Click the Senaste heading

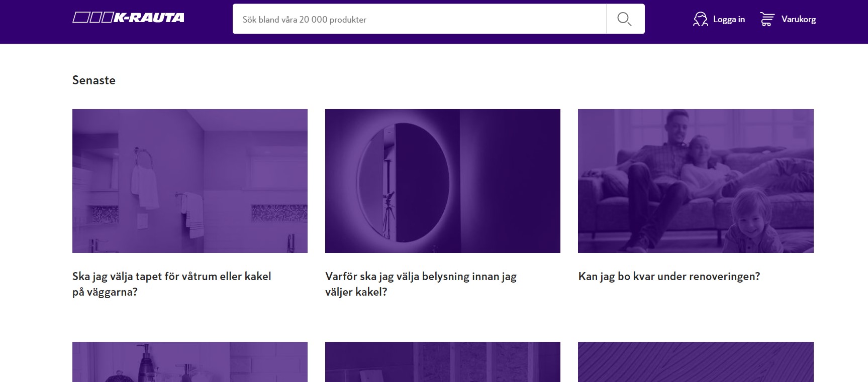pos(94,80)
